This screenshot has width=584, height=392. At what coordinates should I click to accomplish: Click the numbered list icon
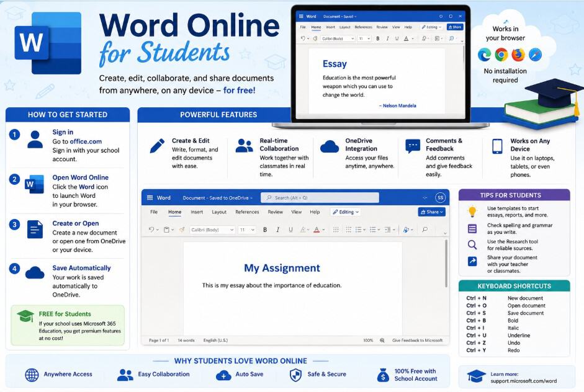(x=358, y=229)
